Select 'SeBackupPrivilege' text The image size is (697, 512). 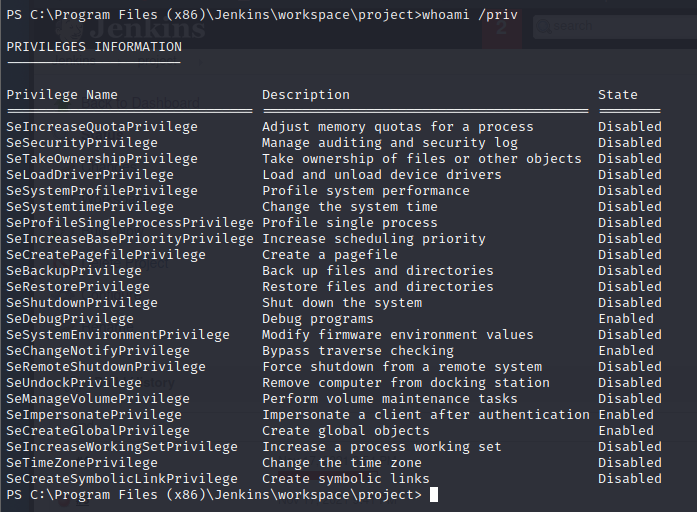point(74,271)
